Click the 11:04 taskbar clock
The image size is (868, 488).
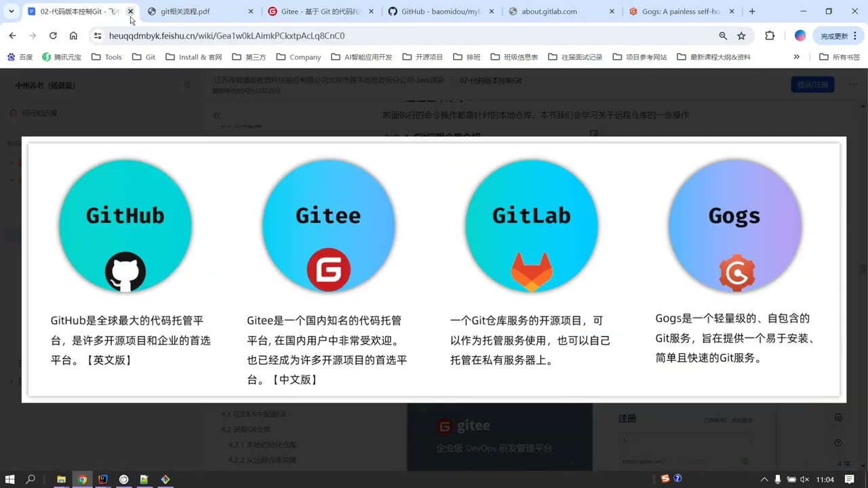[x=825, y=479]
